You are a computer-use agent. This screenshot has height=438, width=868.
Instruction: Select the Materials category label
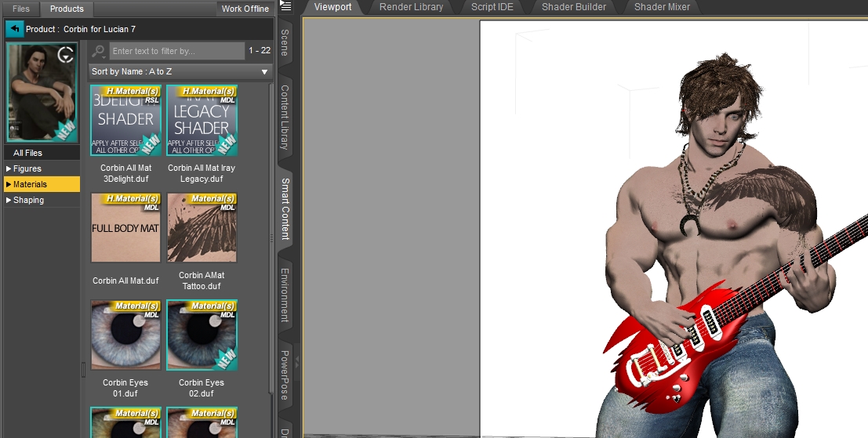coord(30,184)
